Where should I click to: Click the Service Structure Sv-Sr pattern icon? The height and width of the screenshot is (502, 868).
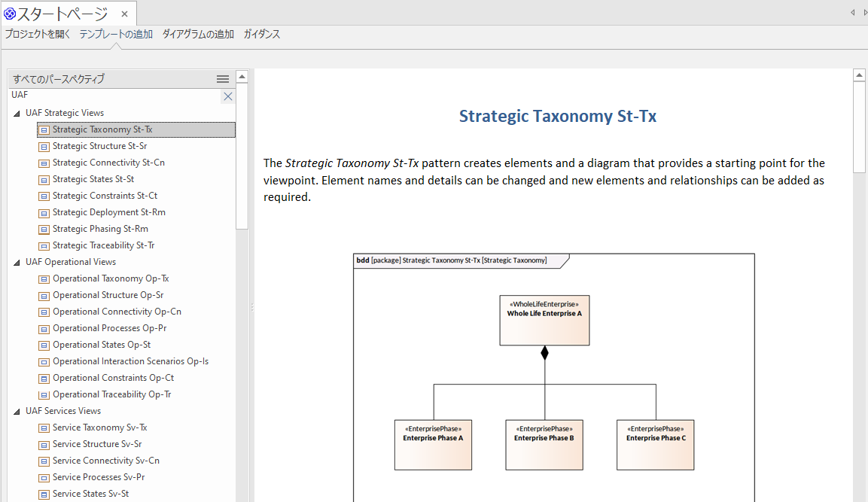click(44, 445)
